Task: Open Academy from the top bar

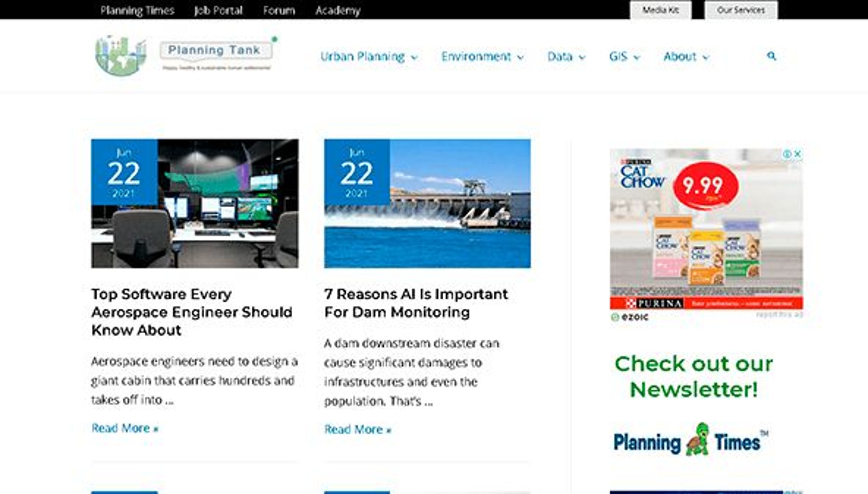Action: (x=338, y=10)
